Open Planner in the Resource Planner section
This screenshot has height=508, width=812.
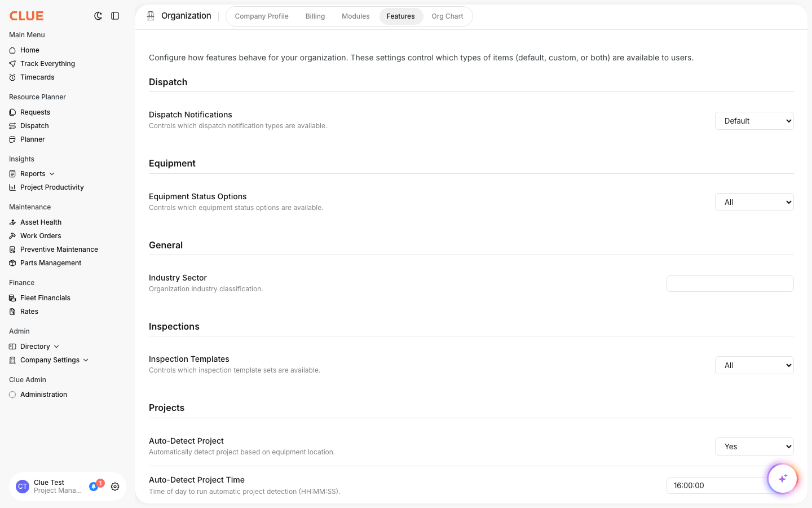(x=32, y=139)
